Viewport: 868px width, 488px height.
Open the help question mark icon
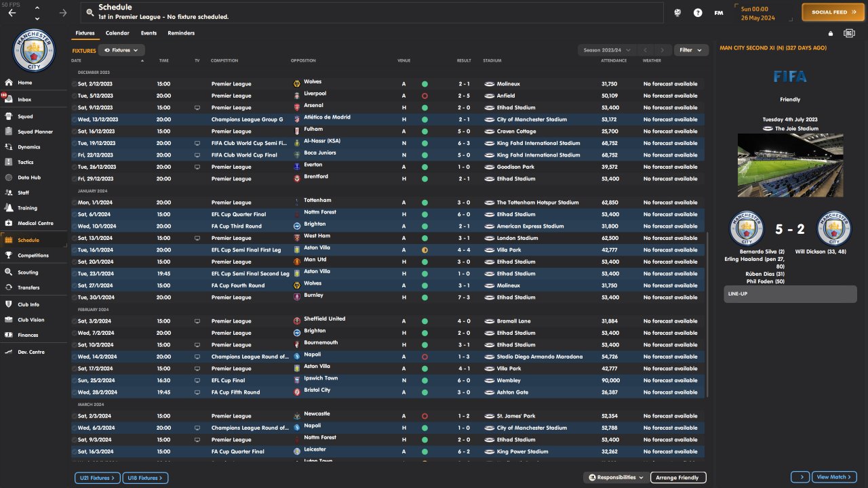[698, 12]
